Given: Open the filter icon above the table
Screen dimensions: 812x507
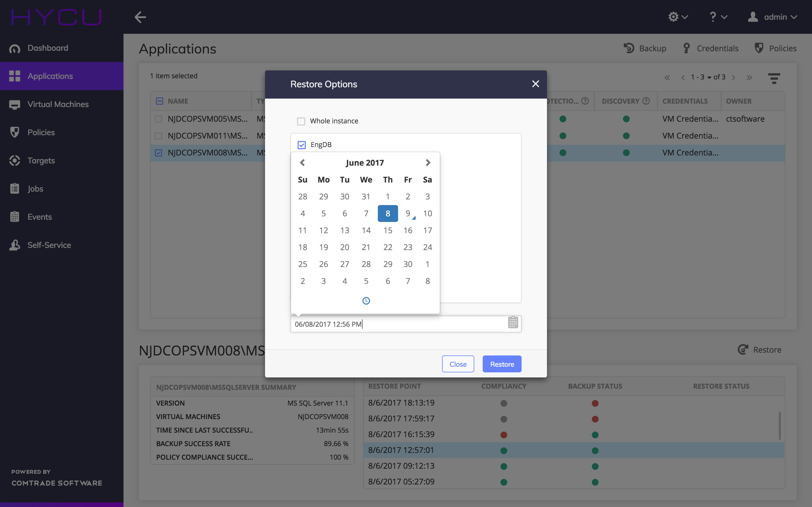Looking at the screenshot, I should point(774,78).
